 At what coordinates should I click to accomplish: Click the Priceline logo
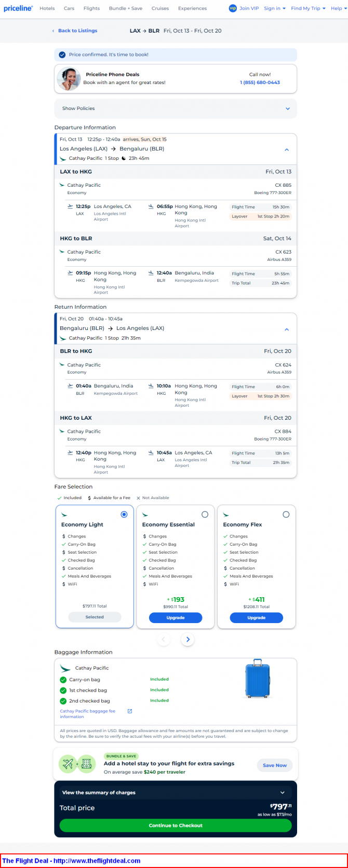coord(18,8)
